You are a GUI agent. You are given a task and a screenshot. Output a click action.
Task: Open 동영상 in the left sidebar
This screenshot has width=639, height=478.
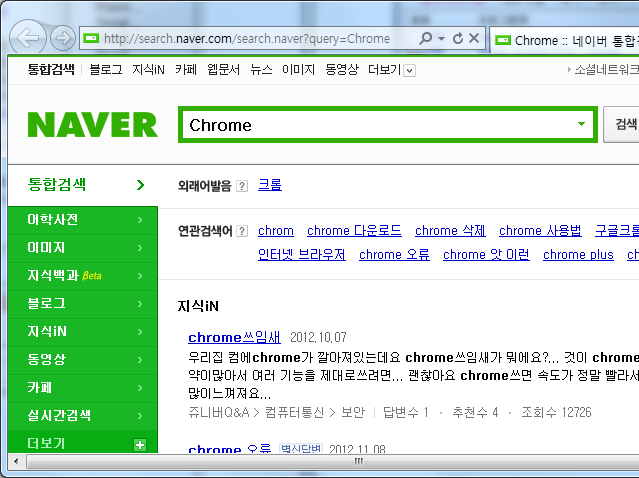tap(83, 359)
